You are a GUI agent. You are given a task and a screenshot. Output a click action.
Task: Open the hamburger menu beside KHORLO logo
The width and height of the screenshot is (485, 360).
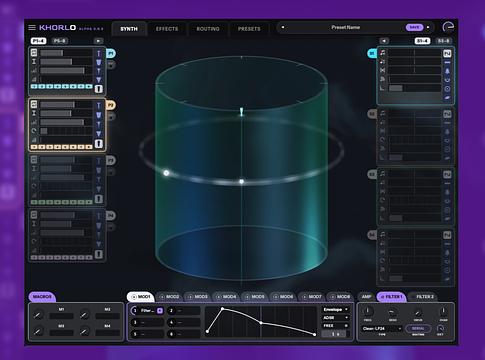[32, 27]
